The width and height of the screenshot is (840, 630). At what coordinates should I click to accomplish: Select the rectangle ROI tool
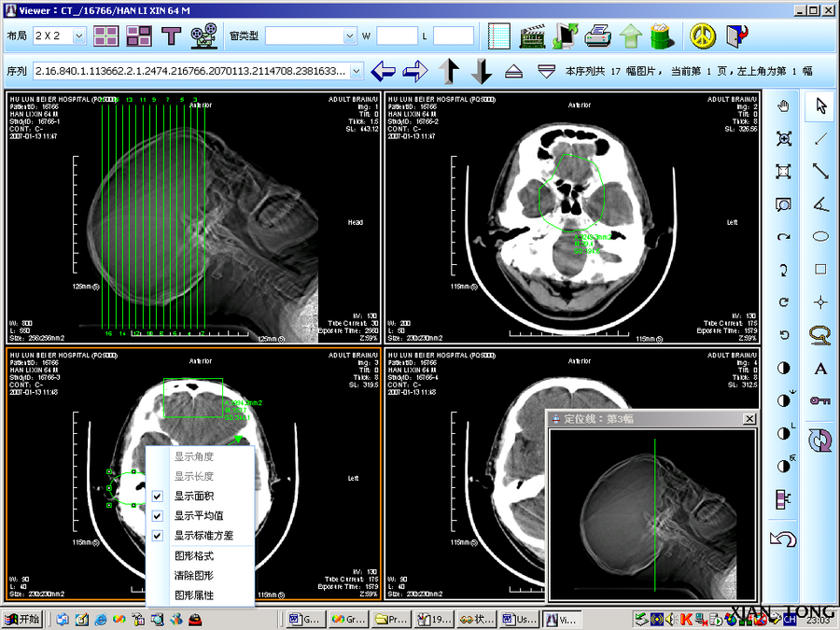pos(820,269)
